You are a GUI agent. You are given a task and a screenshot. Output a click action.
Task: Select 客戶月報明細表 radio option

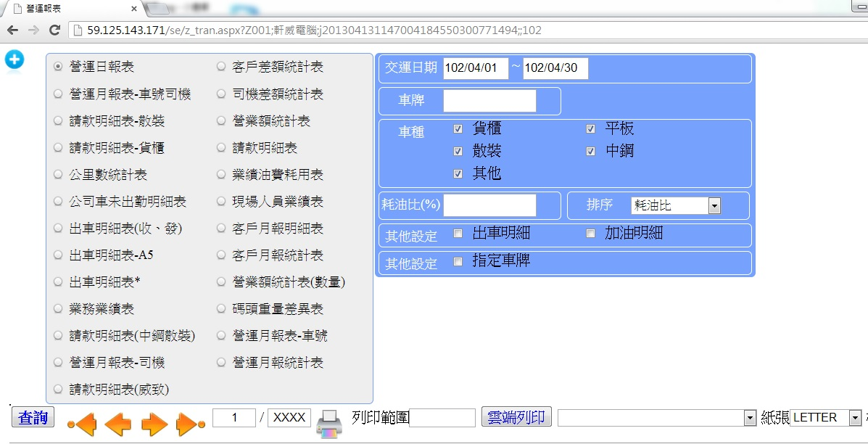[x=221, y=228]
